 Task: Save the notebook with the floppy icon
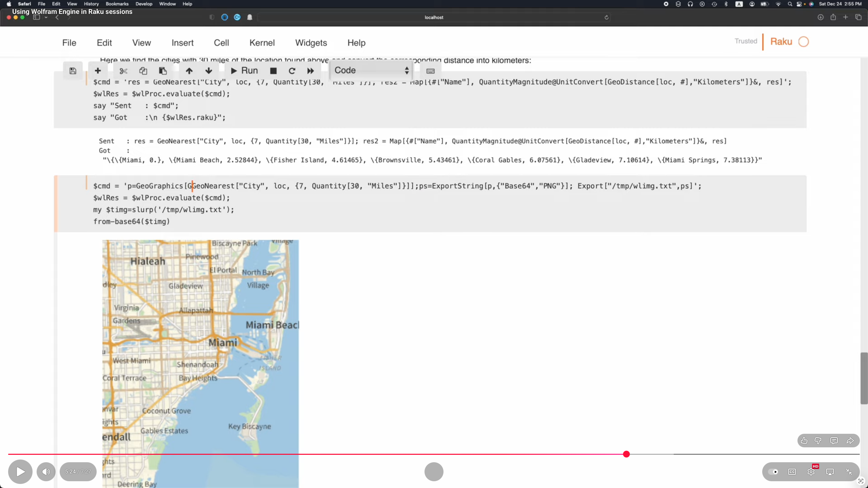click(73, 71)
